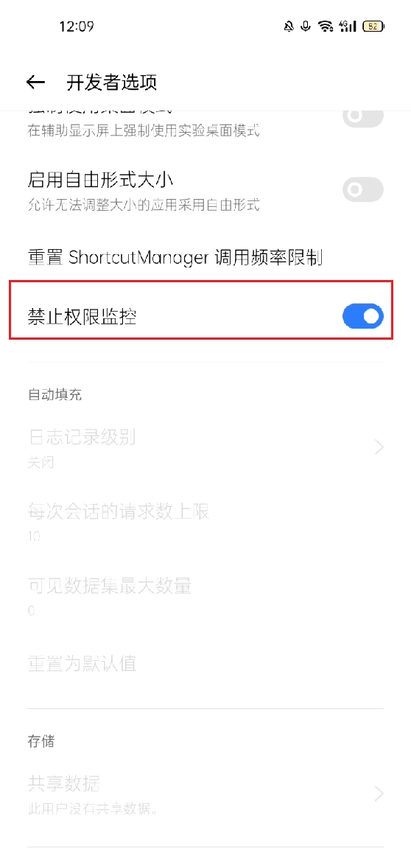Tap the 开发者选项 page title
This screenshot has width=411, height=868.
(112, 83)
